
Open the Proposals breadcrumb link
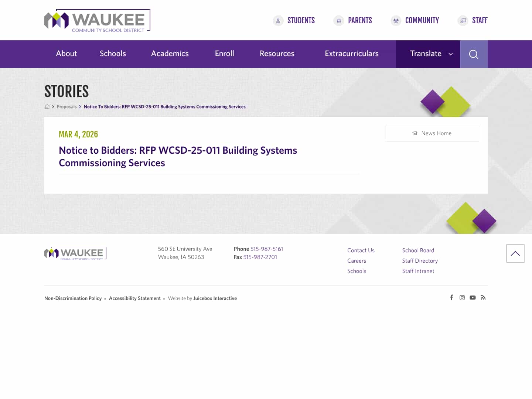pyautogui.click(x=67, y=106)
